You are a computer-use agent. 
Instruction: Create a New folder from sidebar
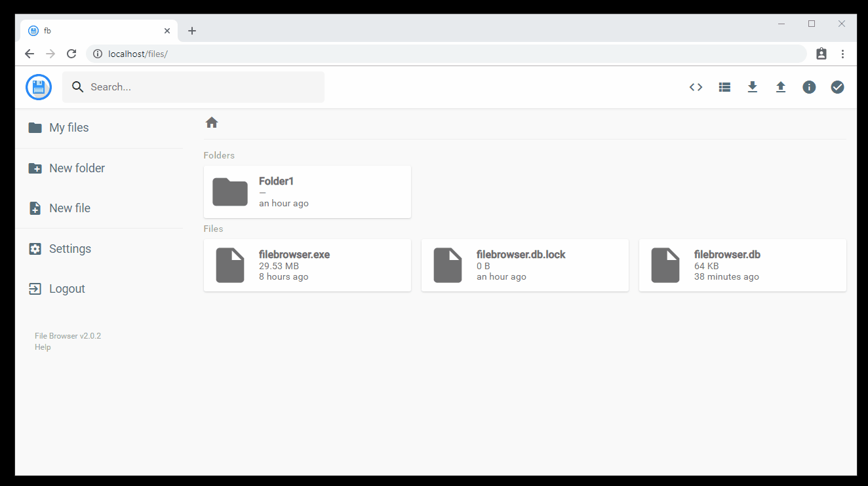click(x=99, y=168)
